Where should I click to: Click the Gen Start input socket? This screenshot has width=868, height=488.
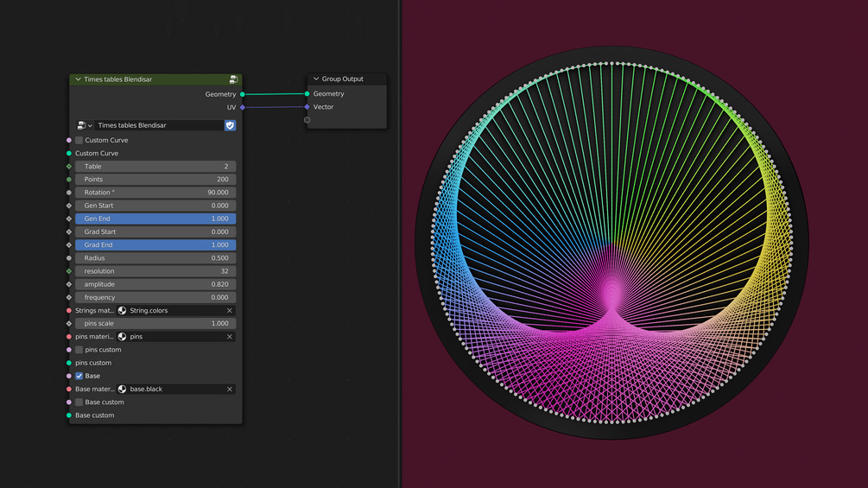[x=69, y=206]
